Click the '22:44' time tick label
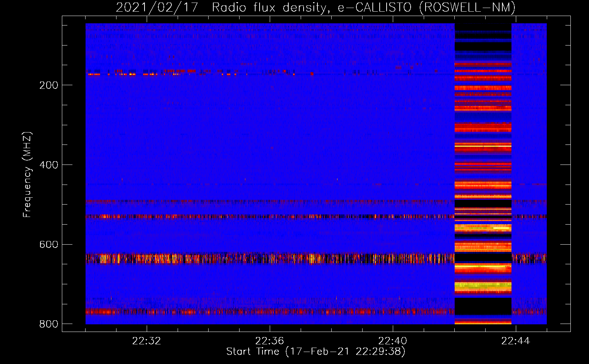 [516, 341]
